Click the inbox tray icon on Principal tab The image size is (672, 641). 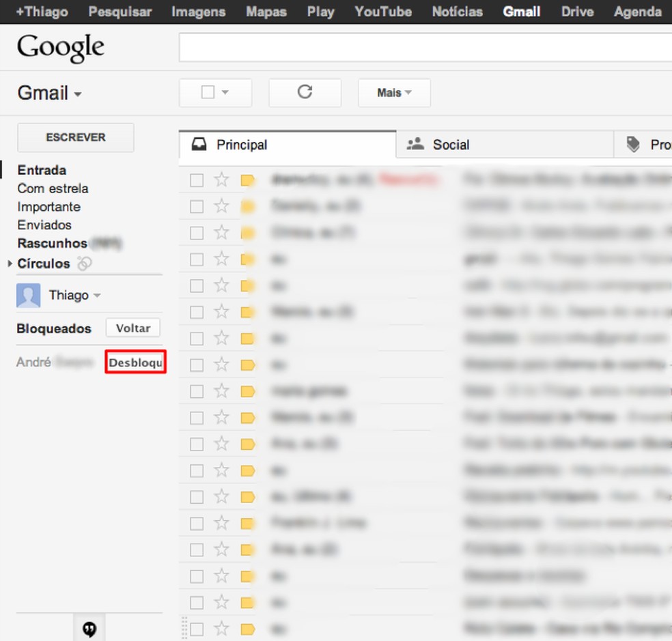point(199,145)
